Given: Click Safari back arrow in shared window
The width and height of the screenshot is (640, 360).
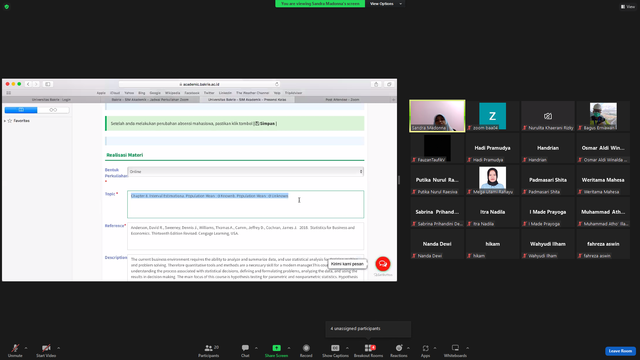Looking at the screenshot, I should [28, 84].
